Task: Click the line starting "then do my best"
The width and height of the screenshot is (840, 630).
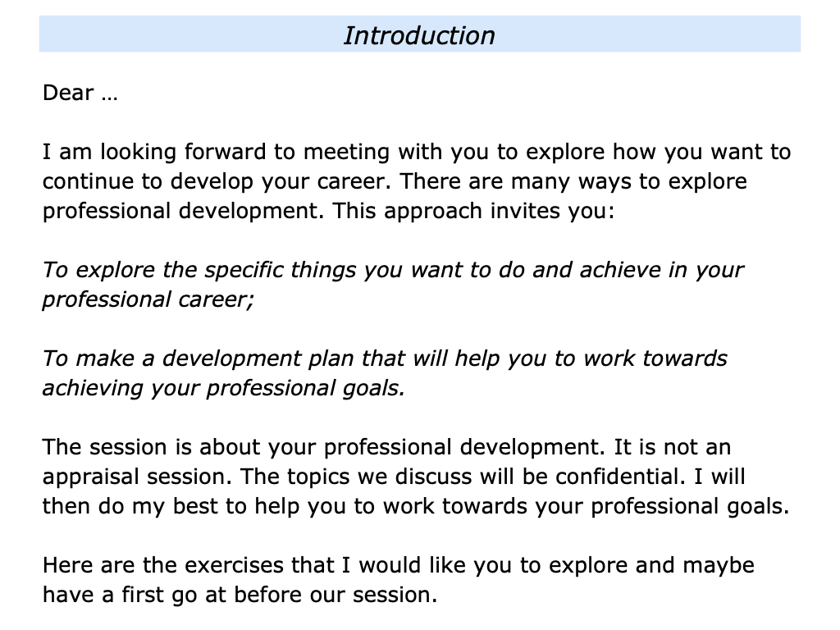Action: click(x=416, y=506)
